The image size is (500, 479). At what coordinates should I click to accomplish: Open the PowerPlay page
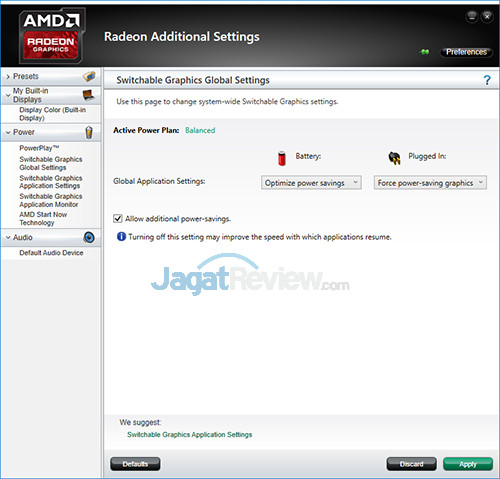(x=39, y=148)
